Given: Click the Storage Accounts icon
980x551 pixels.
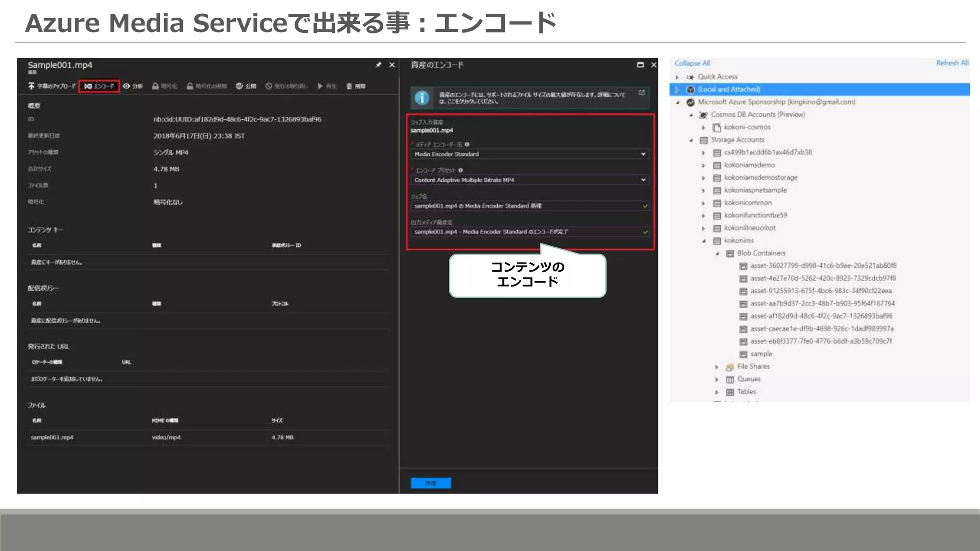Looking at the screenshot, I should pos(703,140).
